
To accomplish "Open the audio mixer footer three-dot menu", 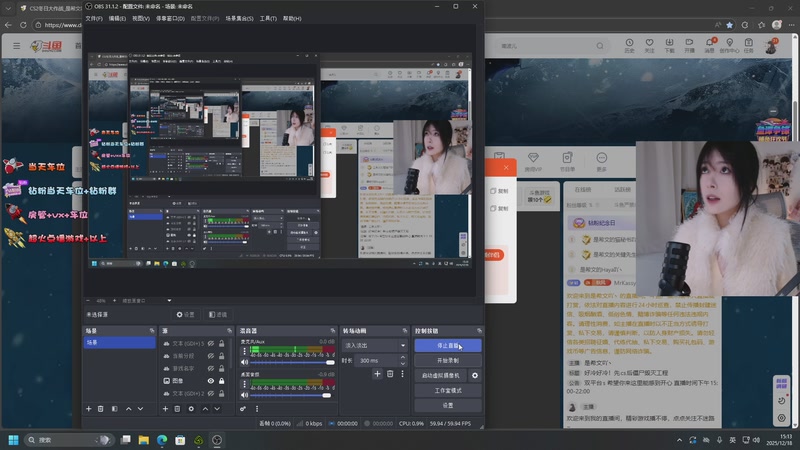I will click(257, 409).
